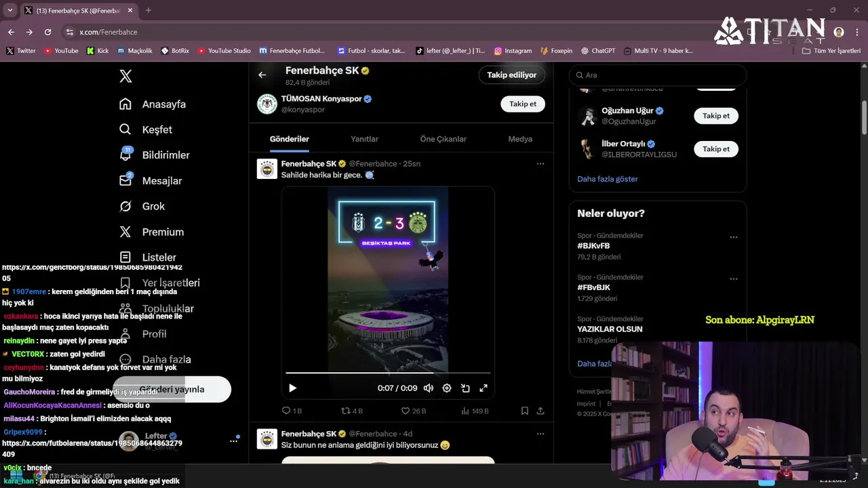868x488 pixels.
Task: Open Bildirimler notifications
Action: coord(155,155)
